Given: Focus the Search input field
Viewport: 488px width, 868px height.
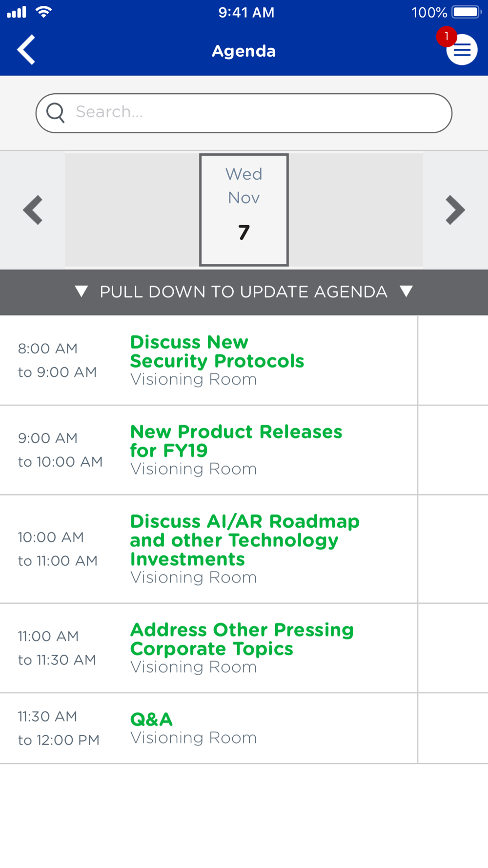Looking at the screenshot, I should click(244, 113).
